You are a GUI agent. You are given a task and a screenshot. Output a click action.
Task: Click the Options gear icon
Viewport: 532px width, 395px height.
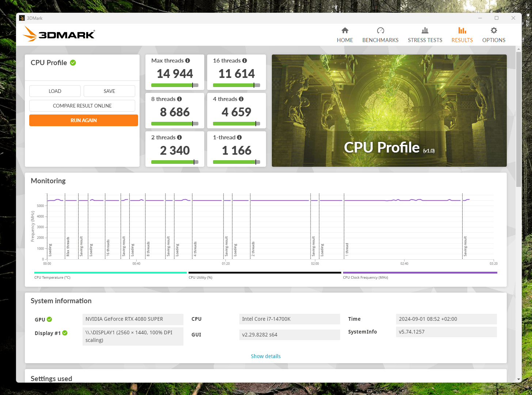(494, 30)
